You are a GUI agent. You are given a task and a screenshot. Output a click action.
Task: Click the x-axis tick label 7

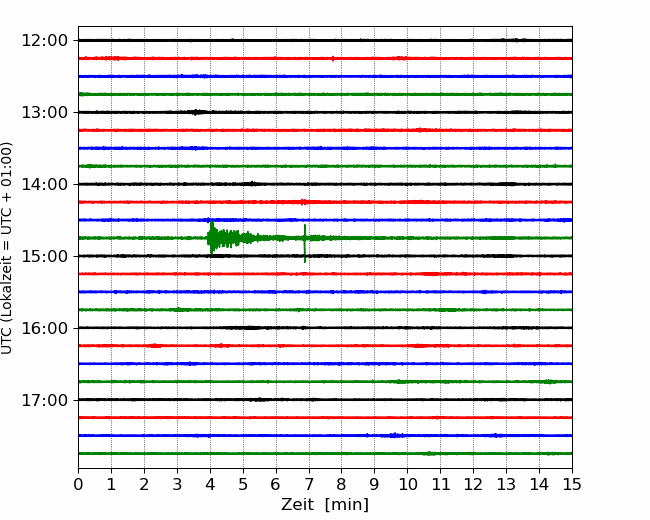[x=309, y=484]
